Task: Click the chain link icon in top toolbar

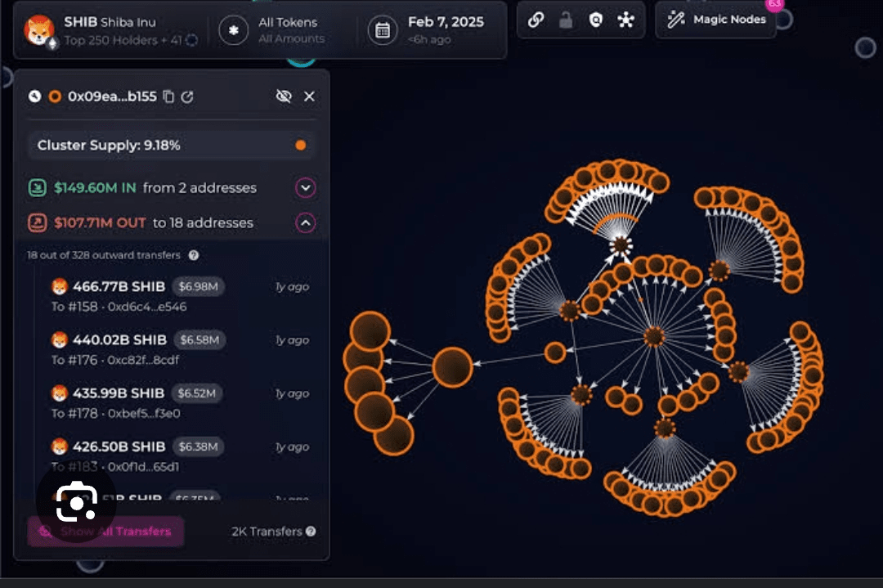Action: (x=536, y=20)
